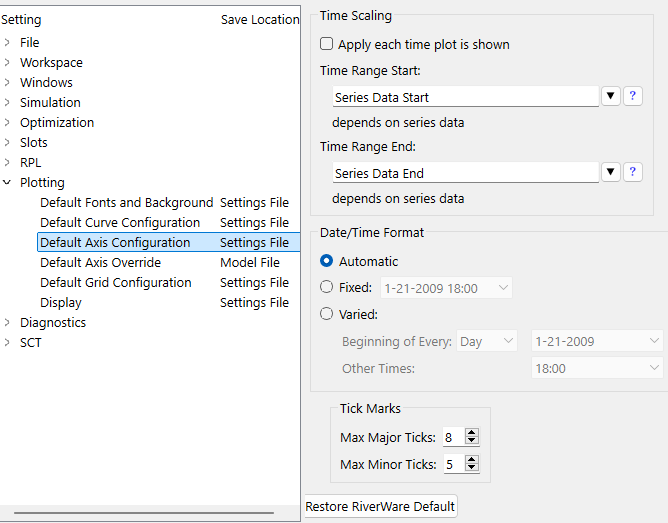The width and height of the screenshot is (668, 523).
Task: Select the Fixed date format option
Action: [327, 288]
